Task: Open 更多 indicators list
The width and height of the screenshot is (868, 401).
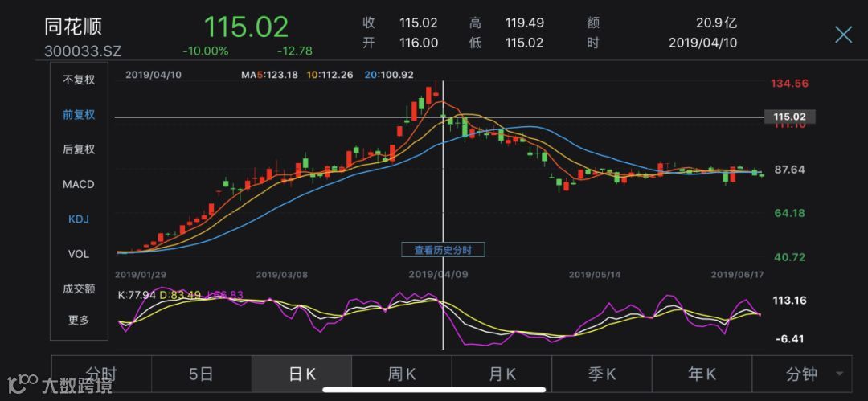Action: point(79,320)
